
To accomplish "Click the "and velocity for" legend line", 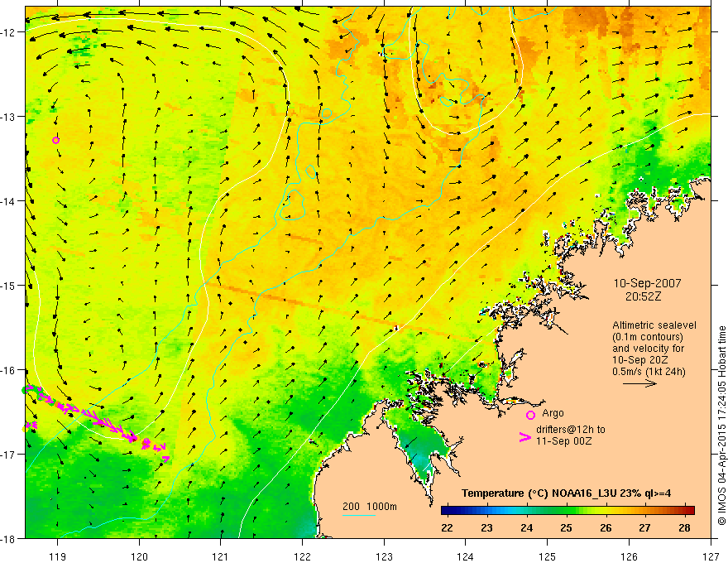I will pyautogui.click(x=648, y=349).
